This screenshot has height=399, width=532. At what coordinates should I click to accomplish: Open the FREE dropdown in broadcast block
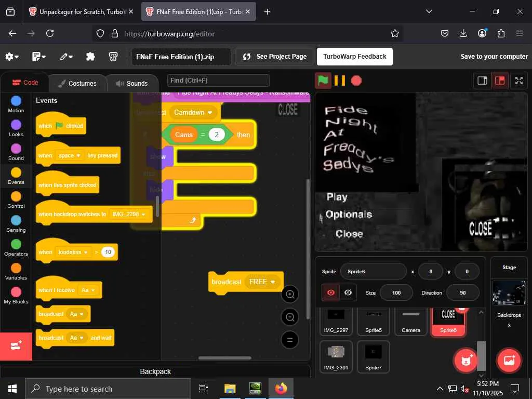coord(262,282)
